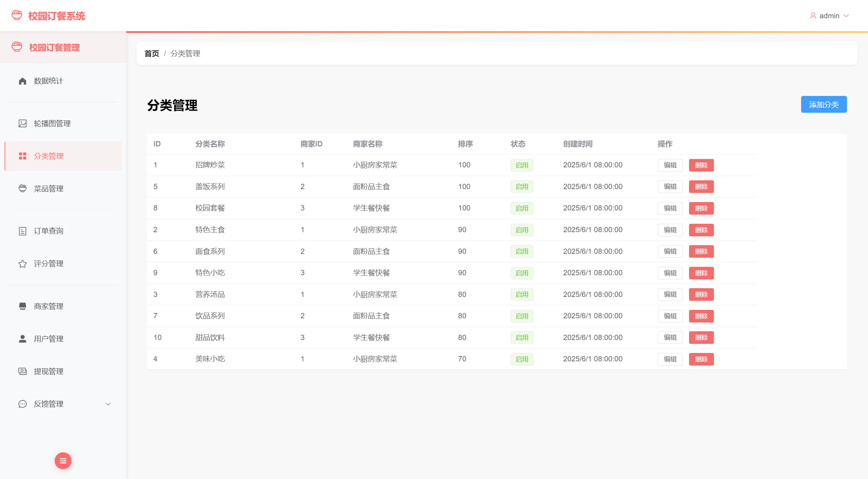Click the shop icon for 商家管理

coord(22,306)
